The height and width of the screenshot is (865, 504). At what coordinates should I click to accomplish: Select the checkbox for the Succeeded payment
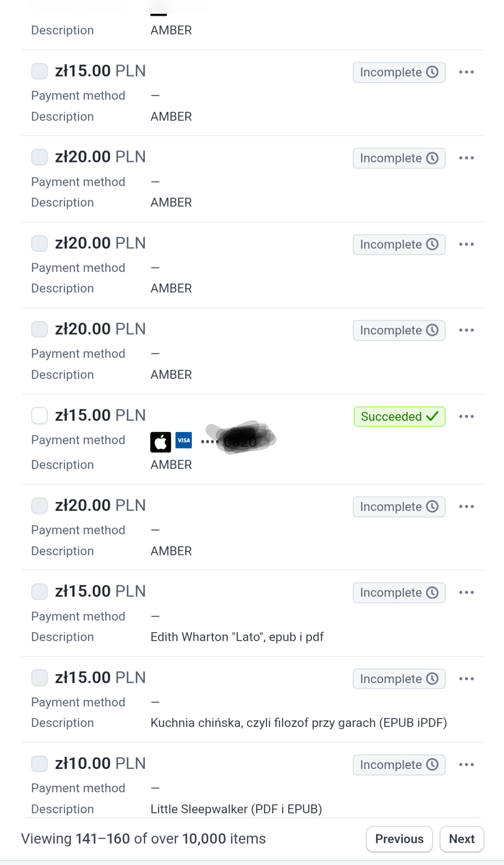coord(40,415)
